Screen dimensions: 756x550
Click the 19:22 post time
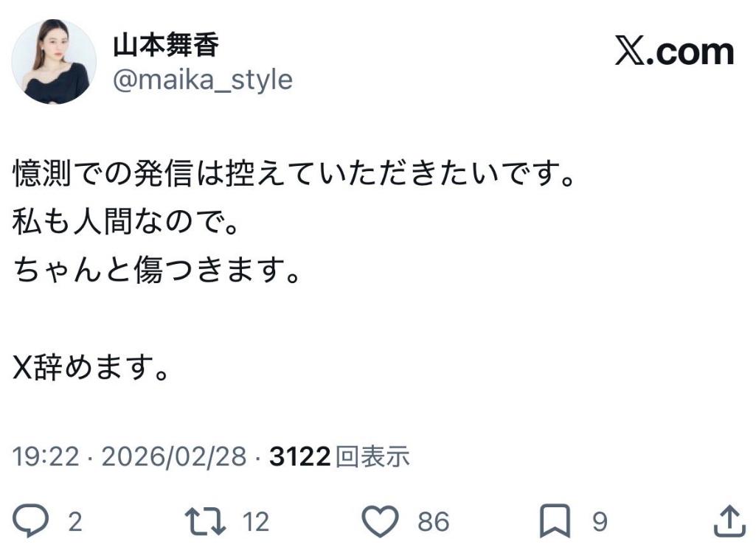46,457
